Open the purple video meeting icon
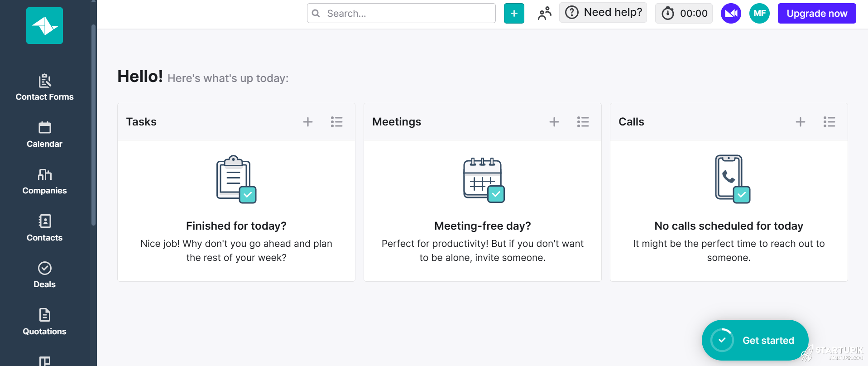Screen dimensions: 868x366 pyautogui.click(x=731, y=14)
